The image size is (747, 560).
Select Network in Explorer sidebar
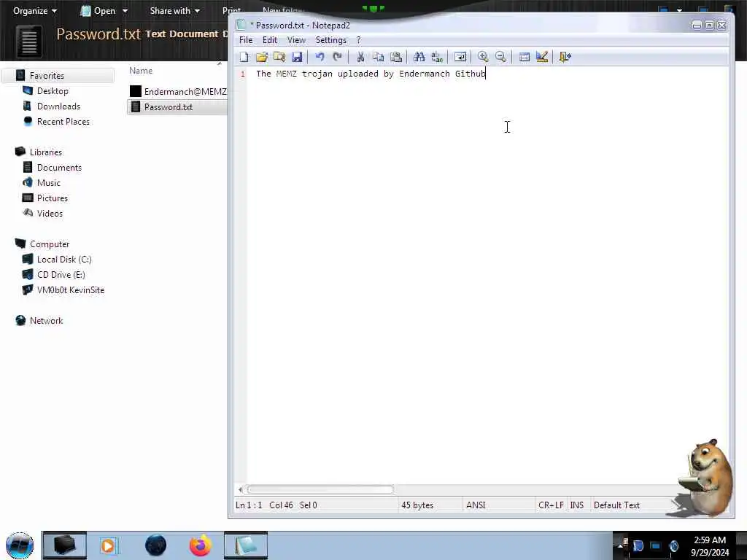[x=46, y=321]
